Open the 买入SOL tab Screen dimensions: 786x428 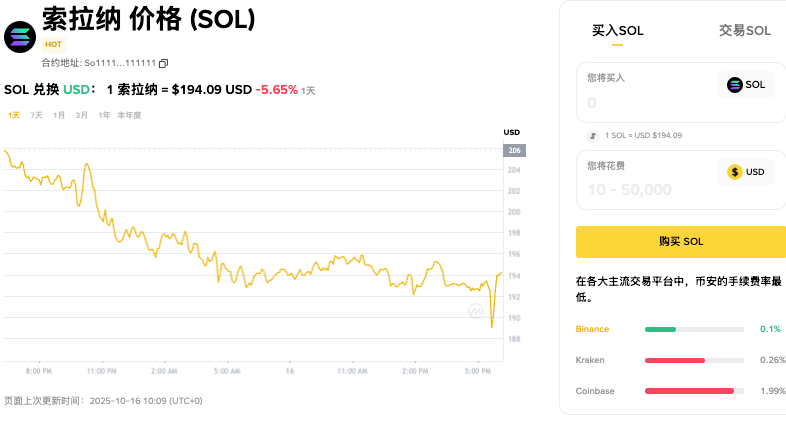tap(618, 31)
